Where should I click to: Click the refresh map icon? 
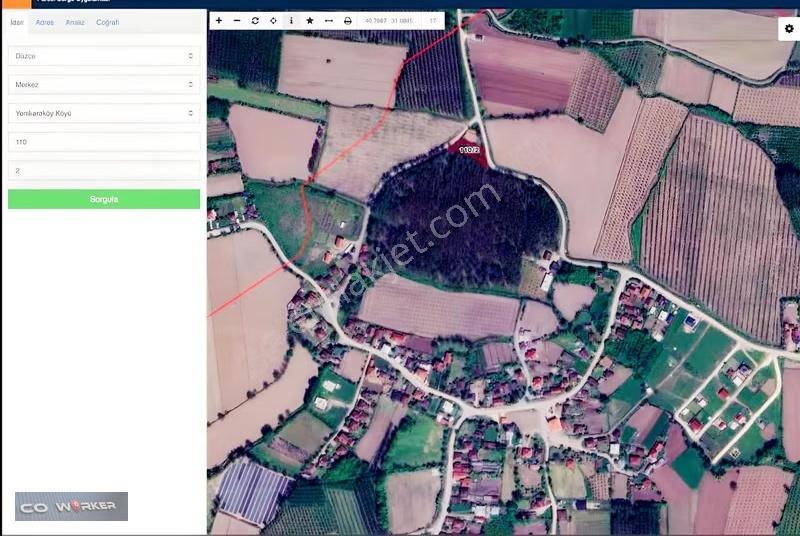coord(255,21)
